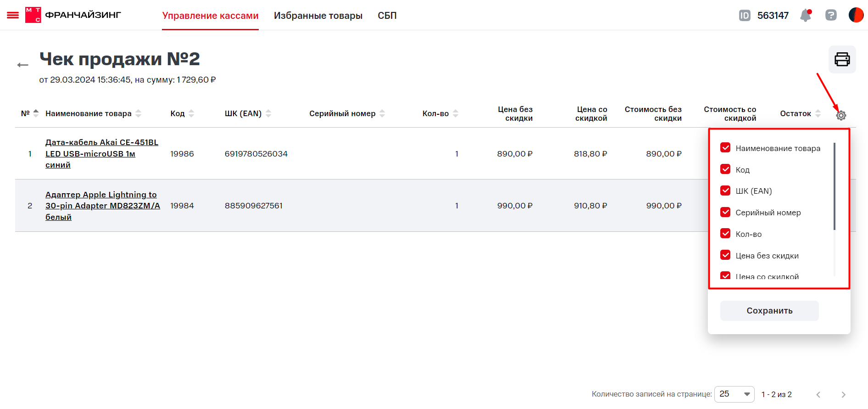This screenshot has width=868, height=409.
Task: Click code 19986 cell
Action: 182,154
